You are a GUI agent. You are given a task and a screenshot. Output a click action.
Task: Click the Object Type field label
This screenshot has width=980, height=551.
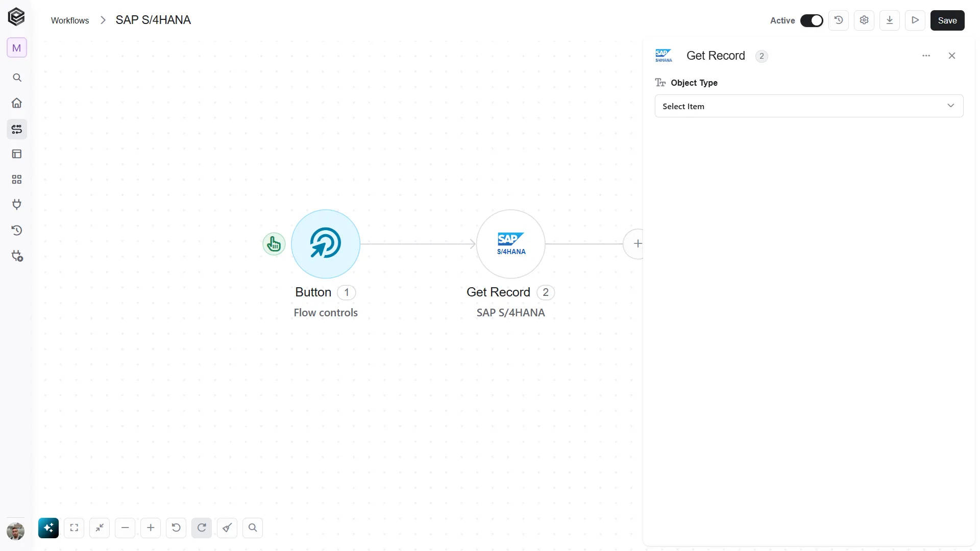(x=694, y=83)
